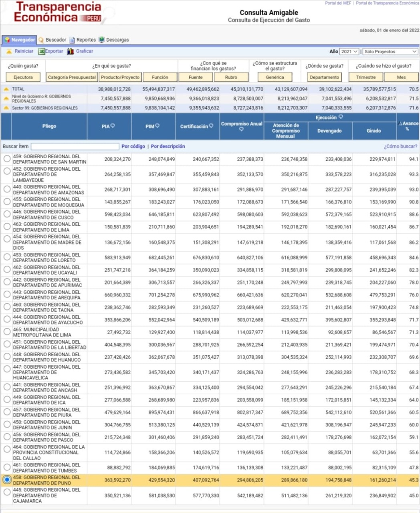The height and width of the screenshot is (513, 420).
Task: Click the Devengado column header
Action: click(330, 131)
